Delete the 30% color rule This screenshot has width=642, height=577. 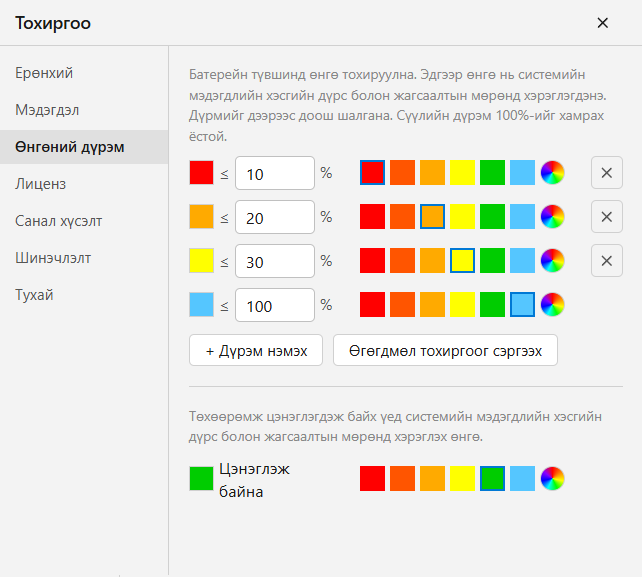point(607,261)
